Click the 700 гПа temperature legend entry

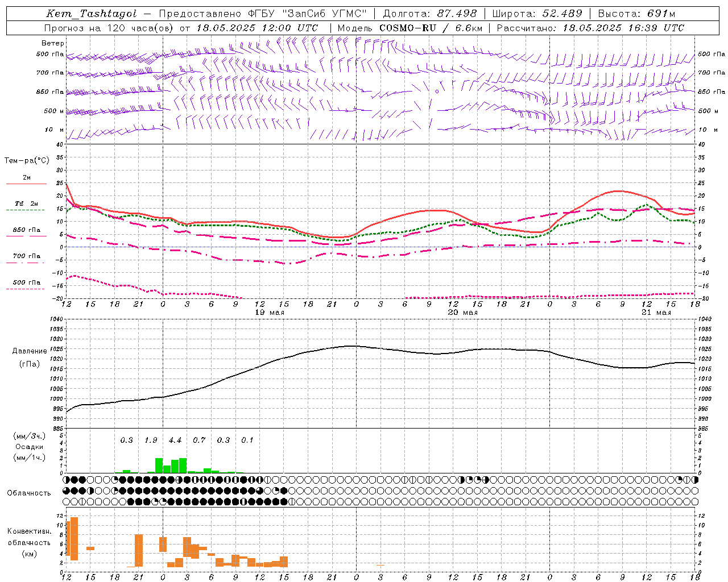point(26,256)
